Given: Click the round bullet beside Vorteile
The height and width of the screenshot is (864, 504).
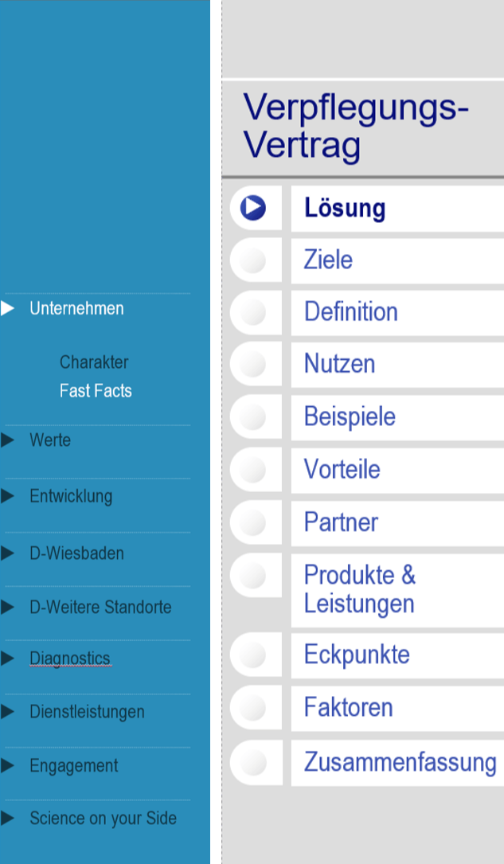Looking at the screenshot, I should point(253,470).
